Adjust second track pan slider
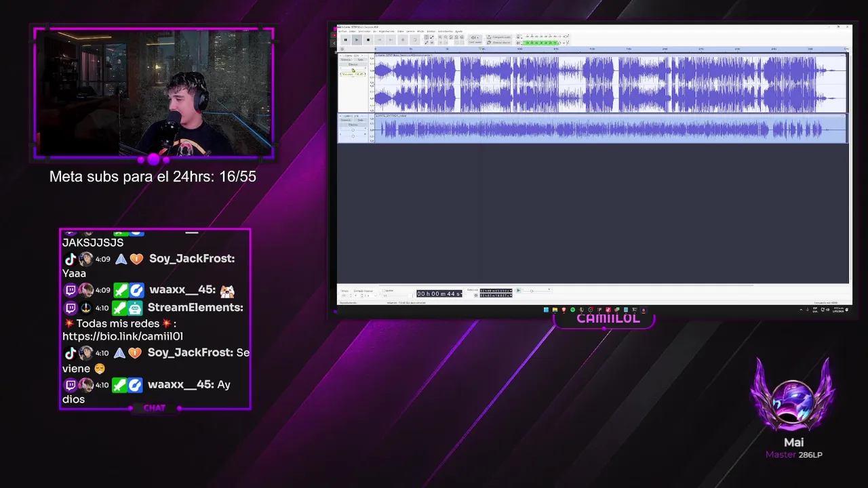This screenshot has width=868, height=488. 353,136
